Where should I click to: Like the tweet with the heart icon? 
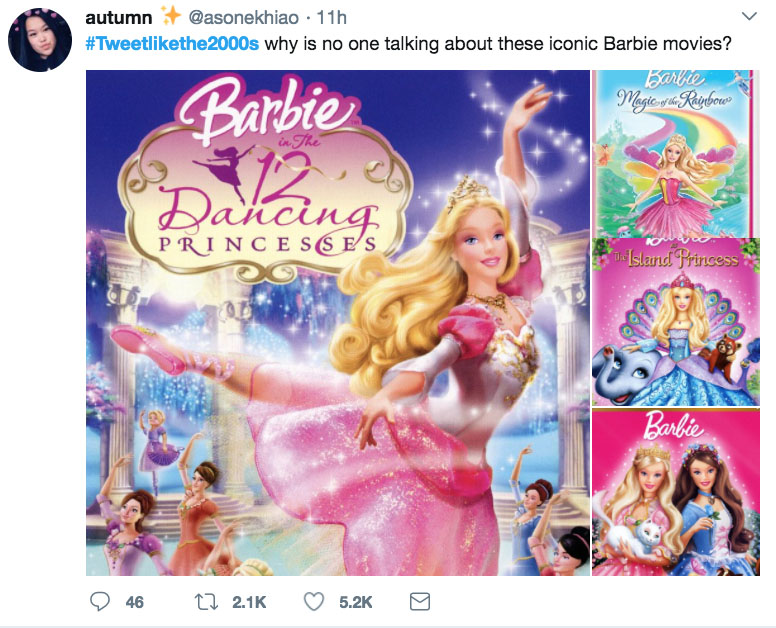[x=316, y=601]
